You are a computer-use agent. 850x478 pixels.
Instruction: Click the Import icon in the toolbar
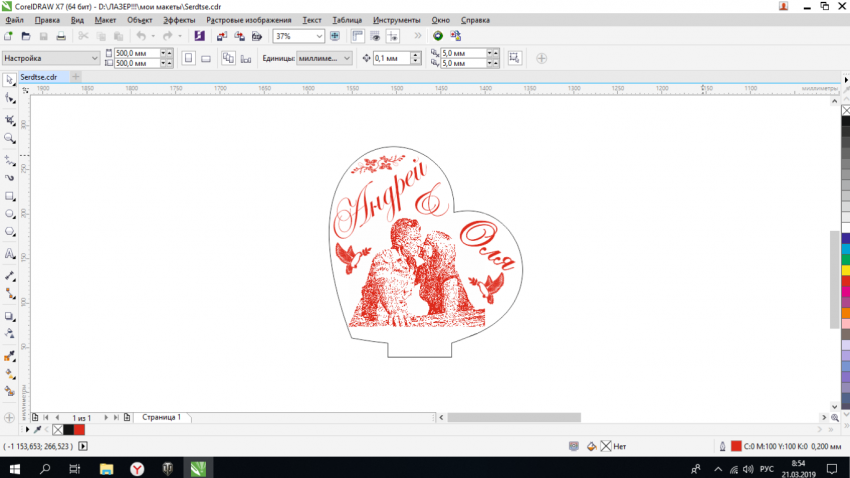coord(222,36)
